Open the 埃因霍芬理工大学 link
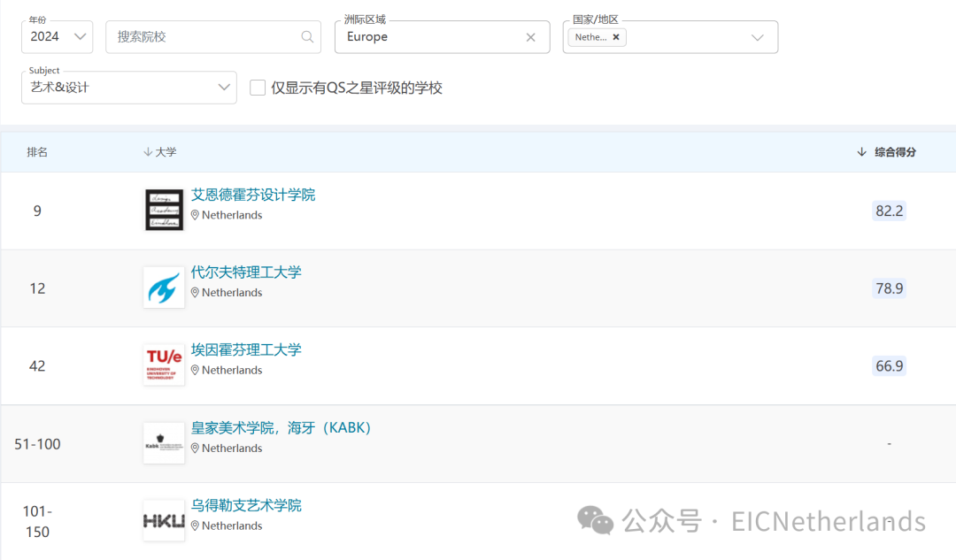 (246, 349)
